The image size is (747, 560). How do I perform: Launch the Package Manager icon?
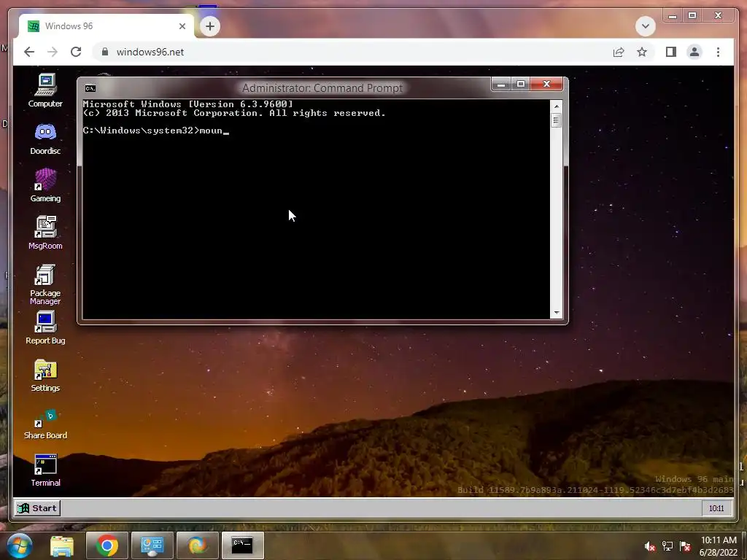[45, 284]
